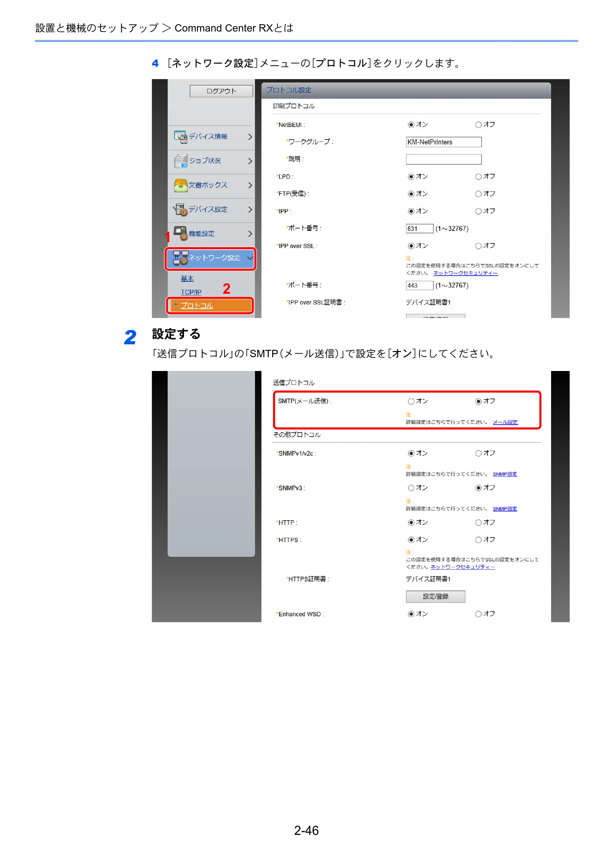Click the SSL port field showing 443

pos(420,285)
